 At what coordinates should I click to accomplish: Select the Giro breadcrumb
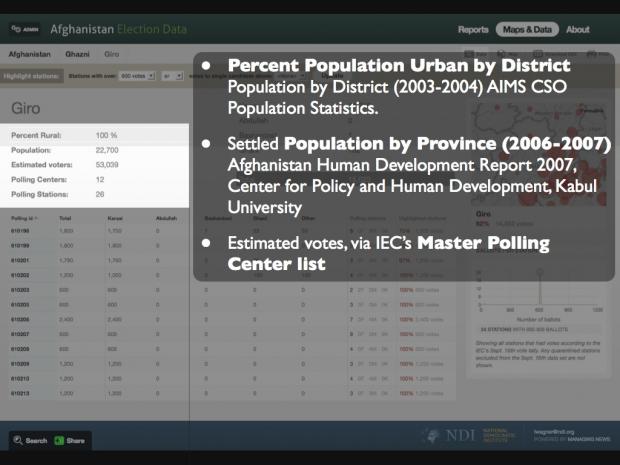coord(112,54)
